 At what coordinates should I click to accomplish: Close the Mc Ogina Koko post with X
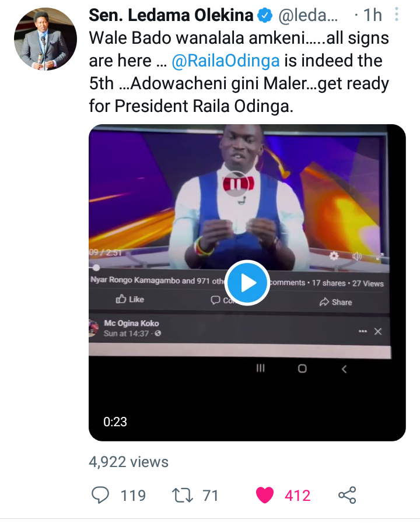(x=378, y=331)
